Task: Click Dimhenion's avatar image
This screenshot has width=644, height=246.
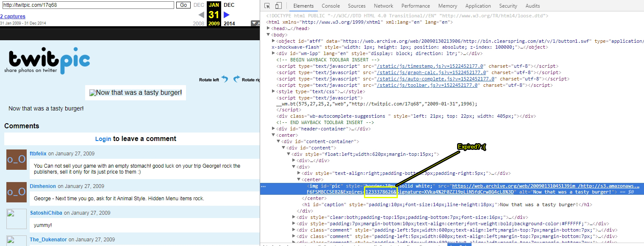Action: point(17,192)
